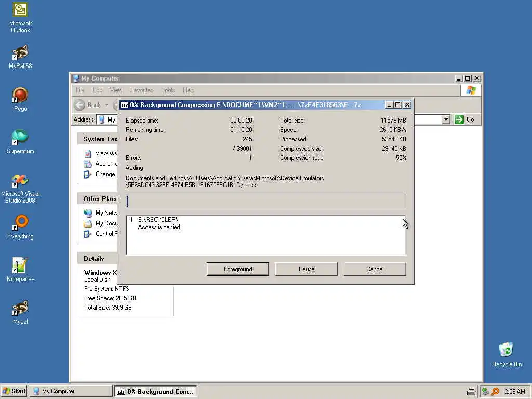Viewport: 532px width, 399px height.
Task: Select the MyPal 68 desktop shortcut
Action: coord(20,57)
